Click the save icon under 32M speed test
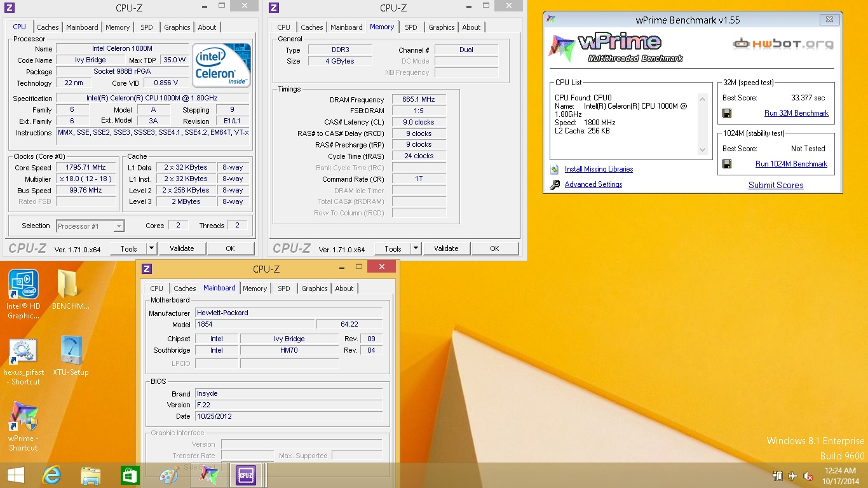 (x=727, y=113)
